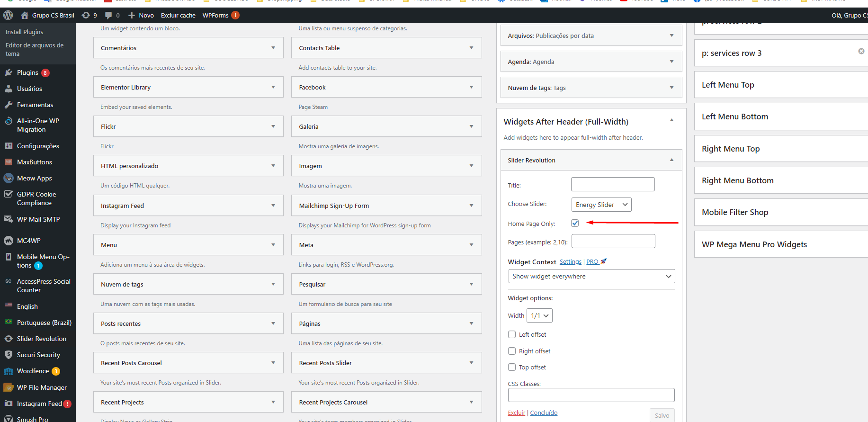Click the CSS Classes input field
This screenshot has height=422, width=868.
(x=591, y=395)
